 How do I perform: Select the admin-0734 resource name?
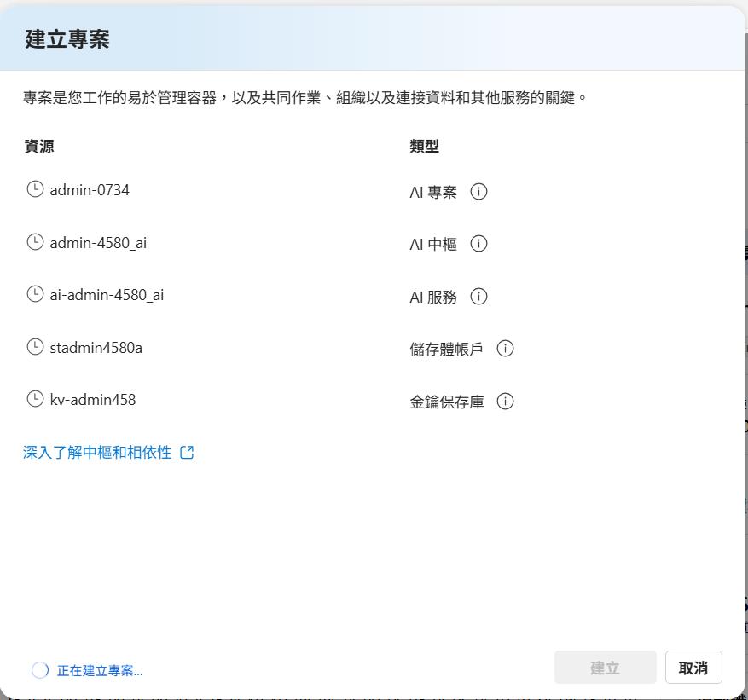pyautogui.click(x=90, y=190)
